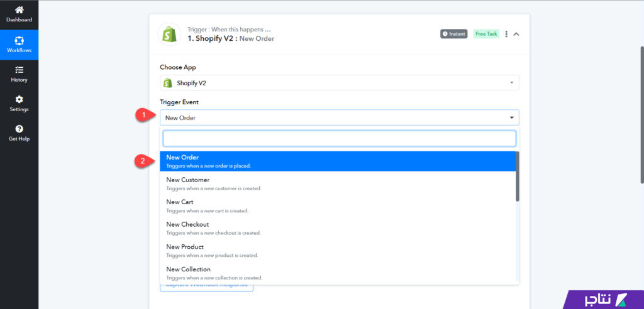644x309 pixels.
Task: Open History in sidebar
Action: pos(19,74)
